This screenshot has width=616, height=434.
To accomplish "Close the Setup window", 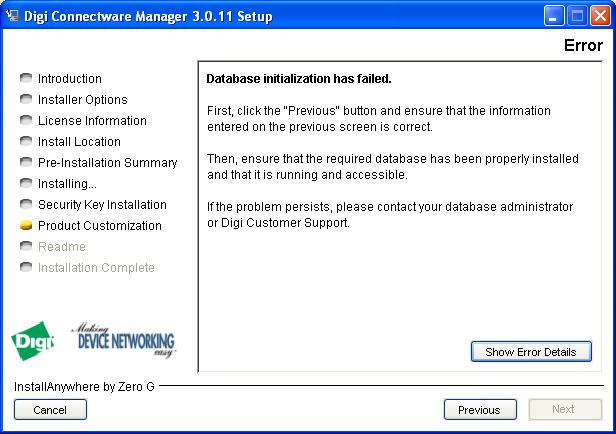I will 601,16.
